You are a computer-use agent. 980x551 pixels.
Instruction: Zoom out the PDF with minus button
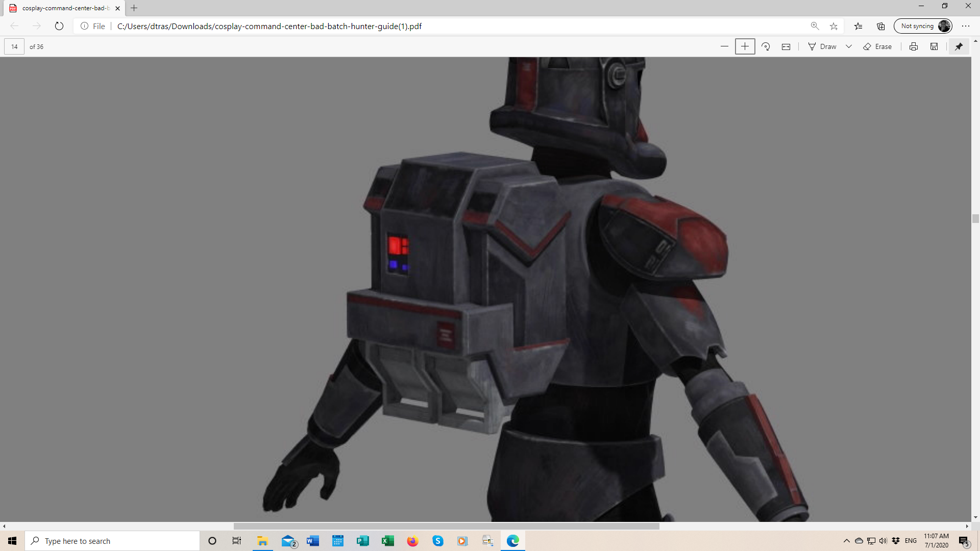point(724,46)
